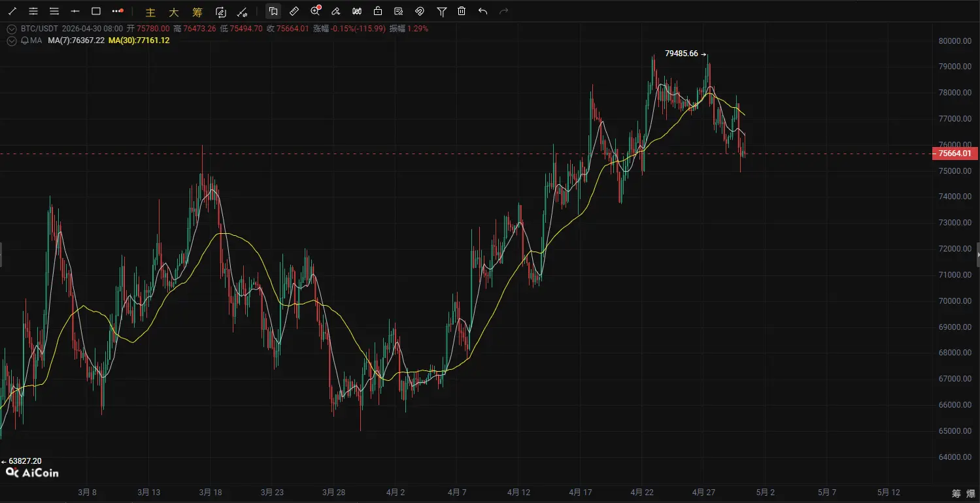Open more drawing tools (three dots)
980x503 pixels.
[x=118, y=11]
